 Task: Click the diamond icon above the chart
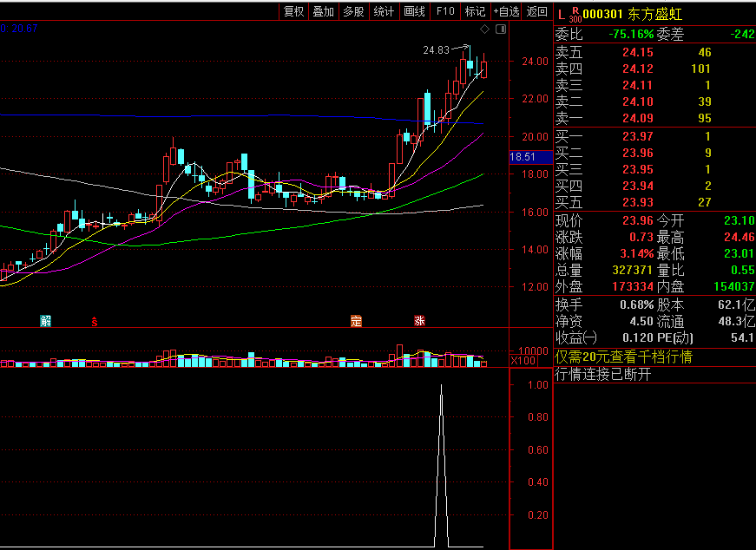point(484,29)
